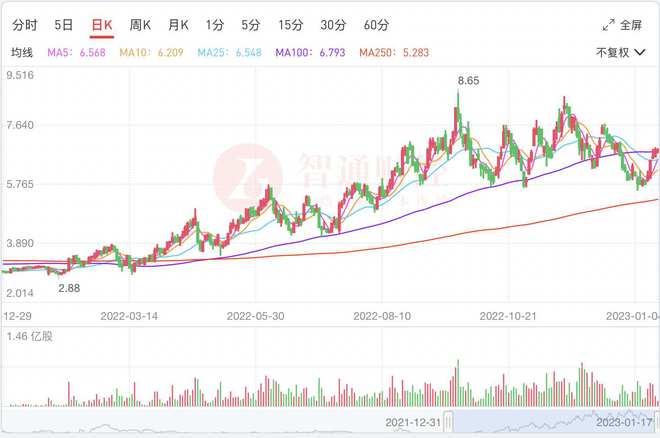
Task: Open the 月K monthly chart tab
Action: pyautogui.click(x=178, y=25)
